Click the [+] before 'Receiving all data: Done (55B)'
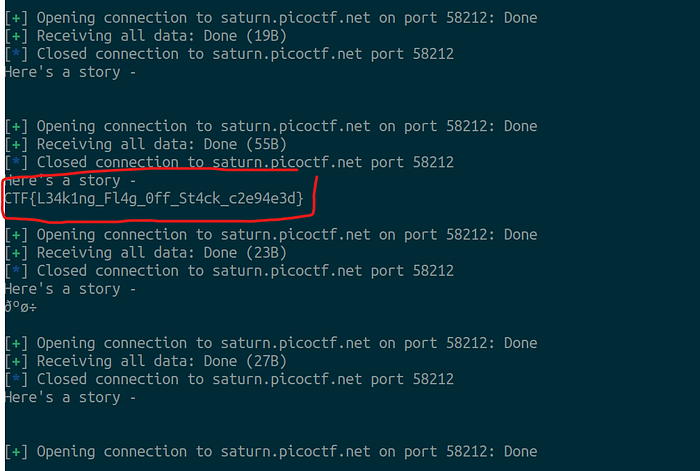Viewport: 700px width, 471px height. point(16,145)
